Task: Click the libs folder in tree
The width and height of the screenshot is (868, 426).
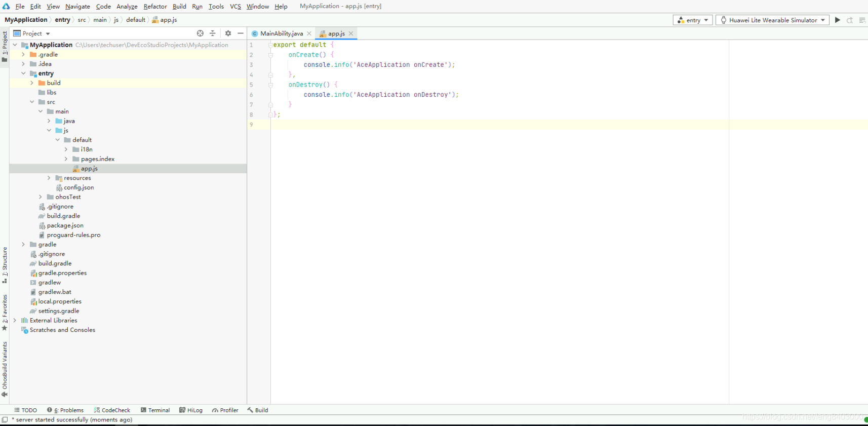Action: tap(51, 93)
